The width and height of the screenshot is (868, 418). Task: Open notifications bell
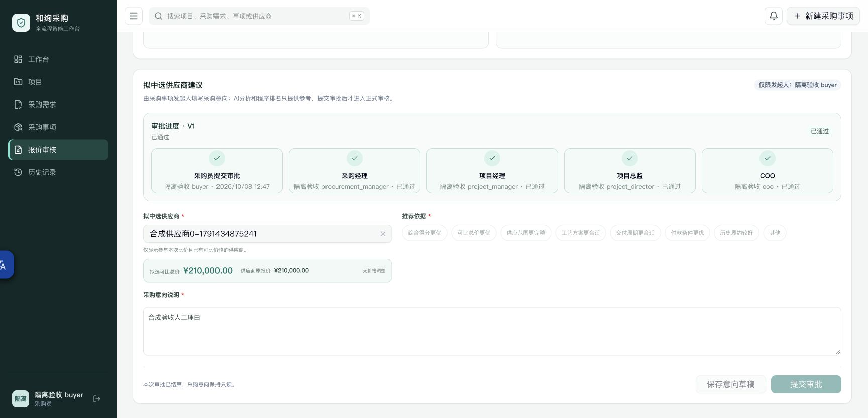click(774, 16)
